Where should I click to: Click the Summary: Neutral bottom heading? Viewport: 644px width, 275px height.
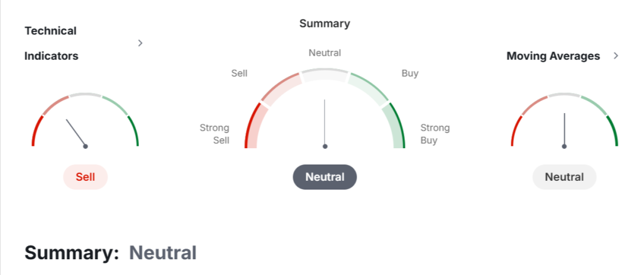(111, 253)
